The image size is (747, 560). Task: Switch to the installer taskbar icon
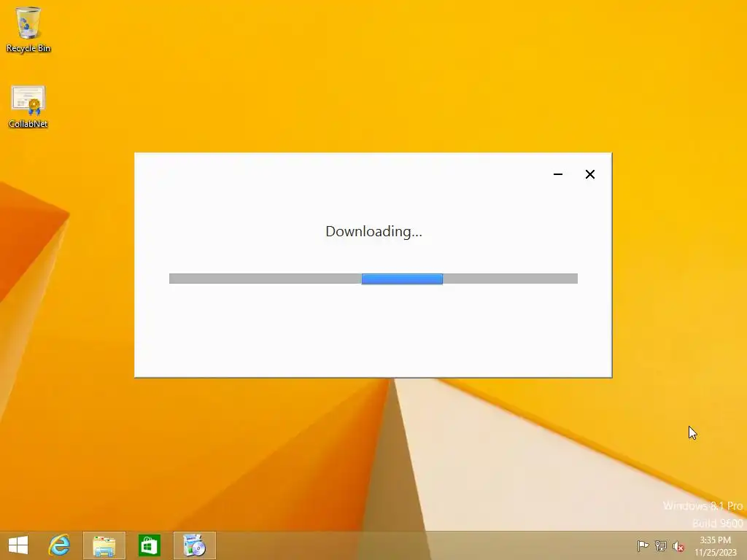194,545
